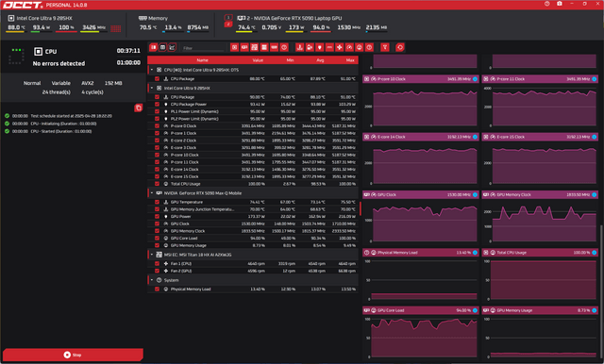Open the help icon in title bar
This screenshot has width=604, height=364.
(x=547, y=4)
